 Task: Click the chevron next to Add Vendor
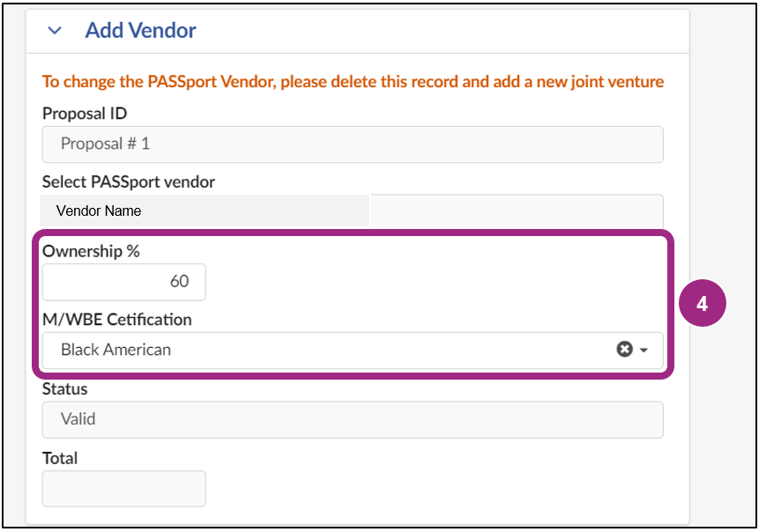point(55,30)
